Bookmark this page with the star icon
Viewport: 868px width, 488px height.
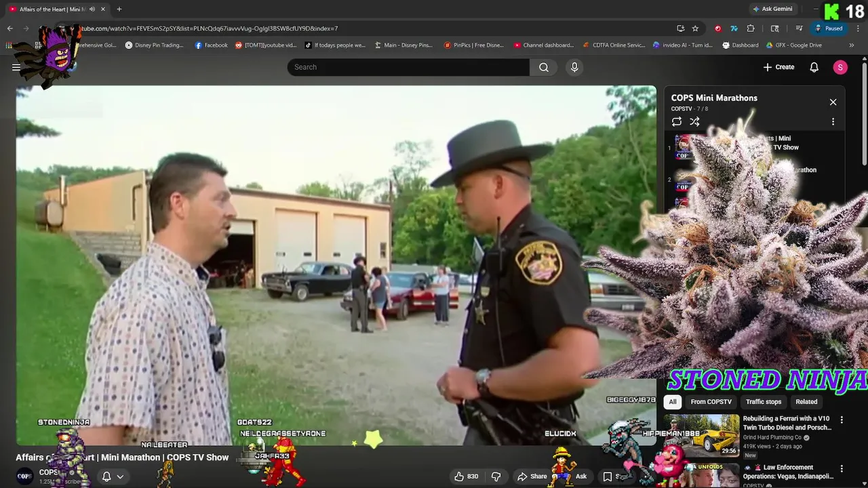pyautogui.click(x=695, y=28)
